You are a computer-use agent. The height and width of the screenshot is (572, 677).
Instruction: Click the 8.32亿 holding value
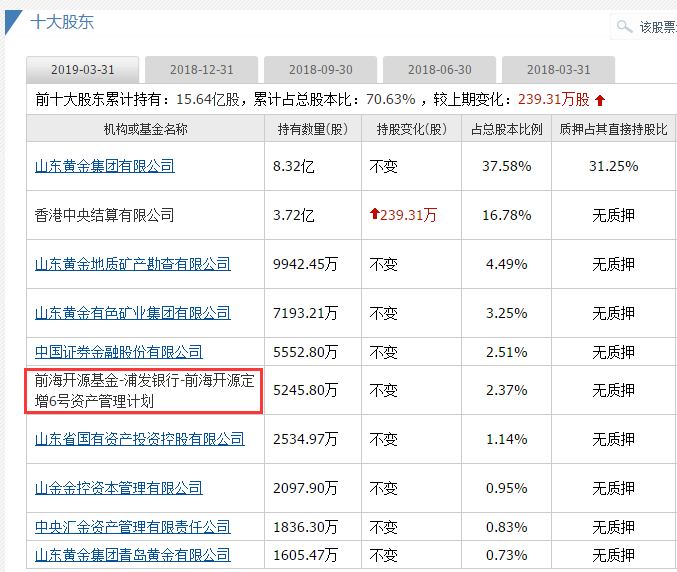click(x=294, y=166)
